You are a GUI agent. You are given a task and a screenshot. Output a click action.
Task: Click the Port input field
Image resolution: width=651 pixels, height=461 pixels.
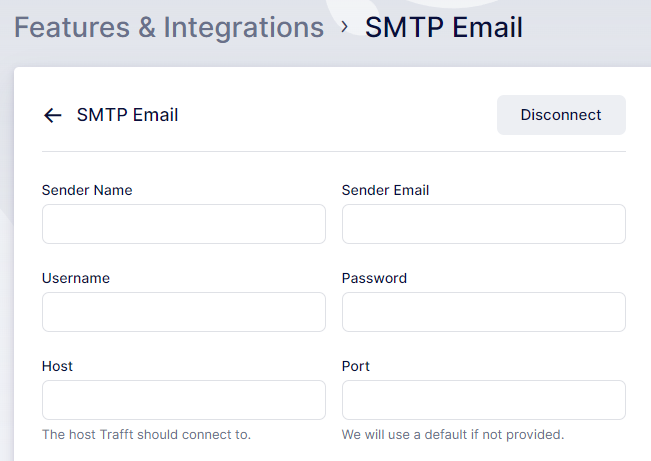point(484,400)
